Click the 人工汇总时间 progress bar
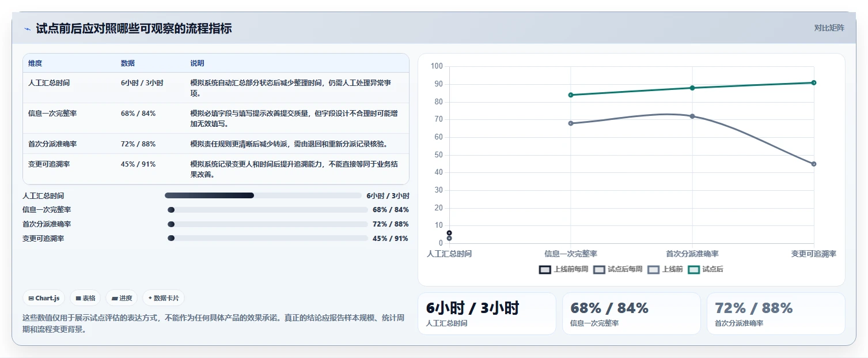 pyautogui.click(x=263, y=195)
